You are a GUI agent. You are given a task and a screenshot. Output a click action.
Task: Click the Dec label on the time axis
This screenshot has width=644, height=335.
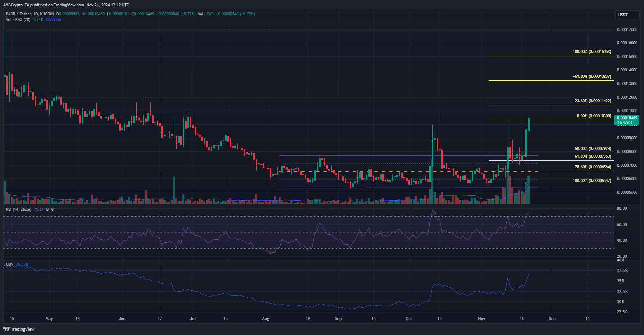point(552,319)
